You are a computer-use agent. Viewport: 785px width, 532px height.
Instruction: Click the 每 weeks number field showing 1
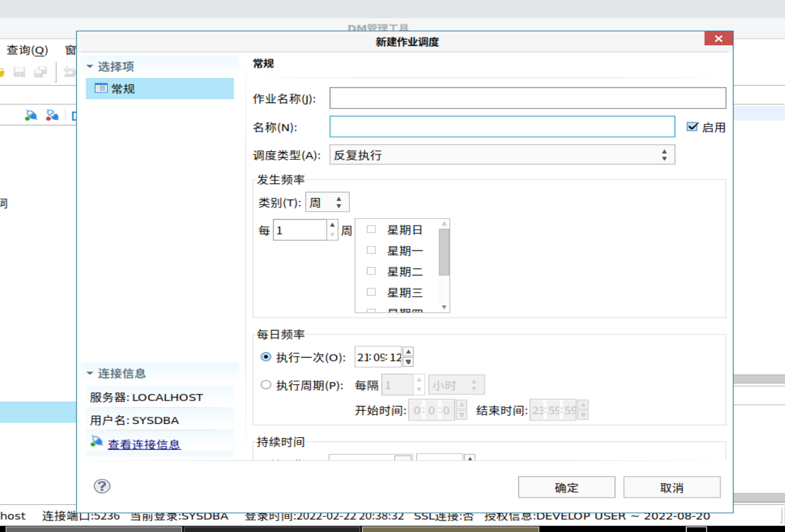tap(300, 230)
